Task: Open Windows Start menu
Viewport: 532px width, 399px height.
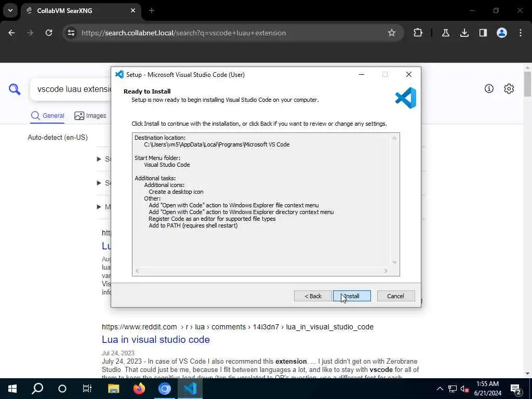Action: [12, 389]
